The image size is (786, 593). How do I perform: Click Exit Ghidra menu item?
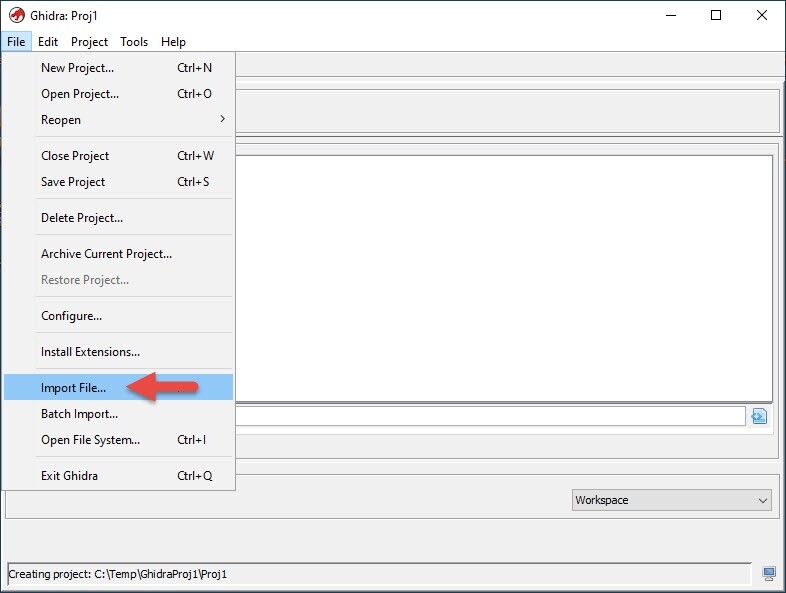coord(69,476)
